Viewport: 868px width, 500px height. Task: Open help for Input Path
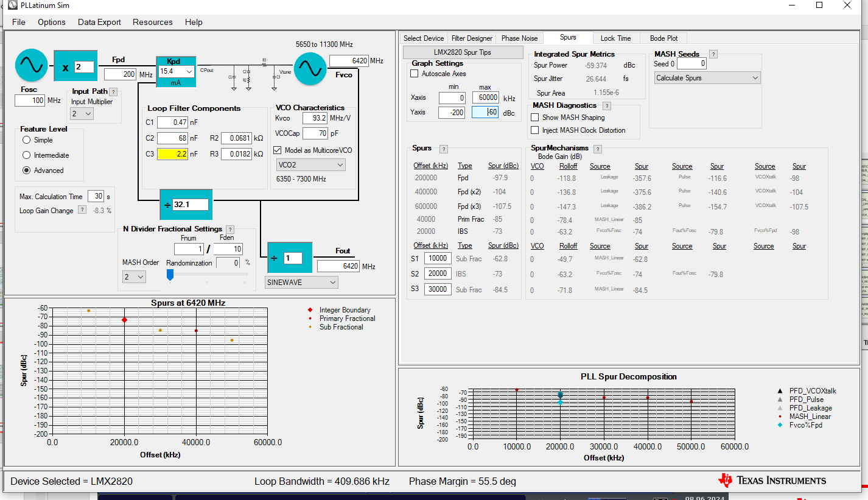click(x=113, y=92)
